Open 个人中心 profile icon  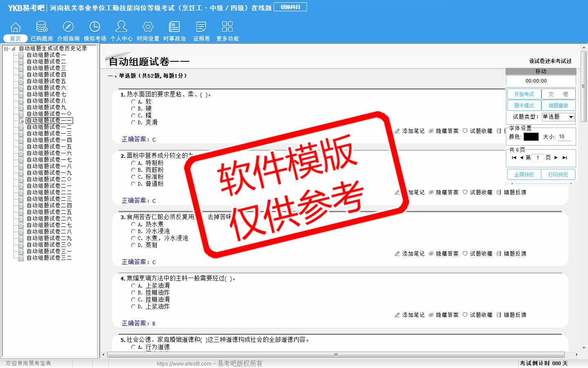pyautogui.click(x=121, y=27)
